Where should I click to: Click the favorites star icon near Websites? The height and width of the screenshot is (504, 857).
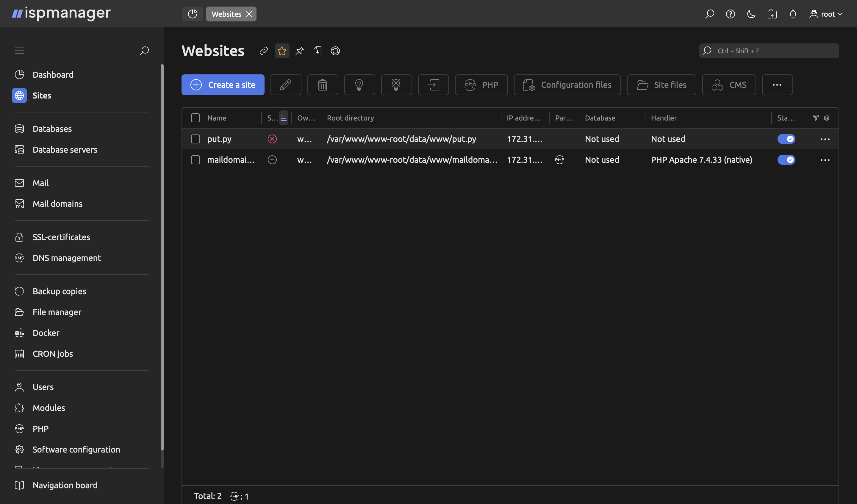(282, 51)
